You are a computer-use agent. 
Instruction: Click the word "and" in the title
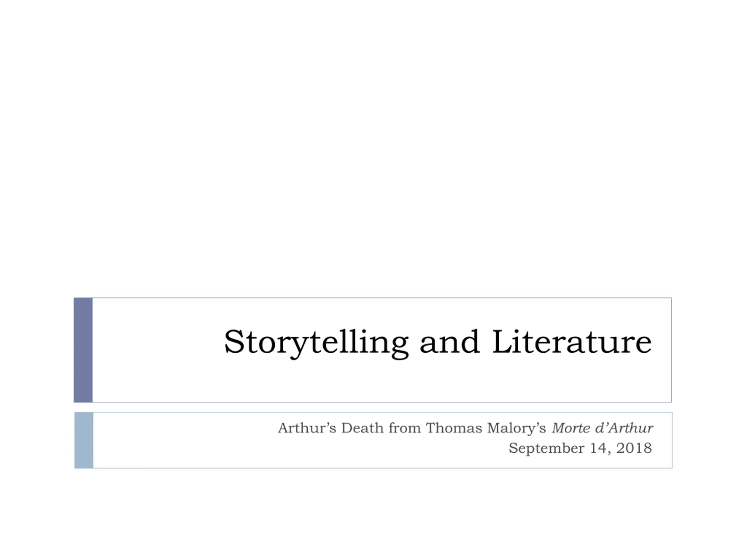(449, 342)
